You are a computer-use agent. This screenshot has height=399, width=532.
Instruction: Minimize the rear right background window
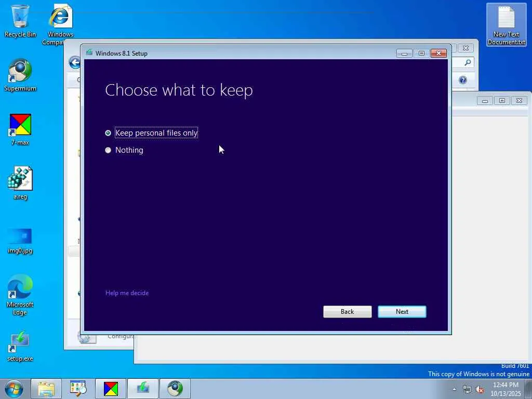[485, 100]
